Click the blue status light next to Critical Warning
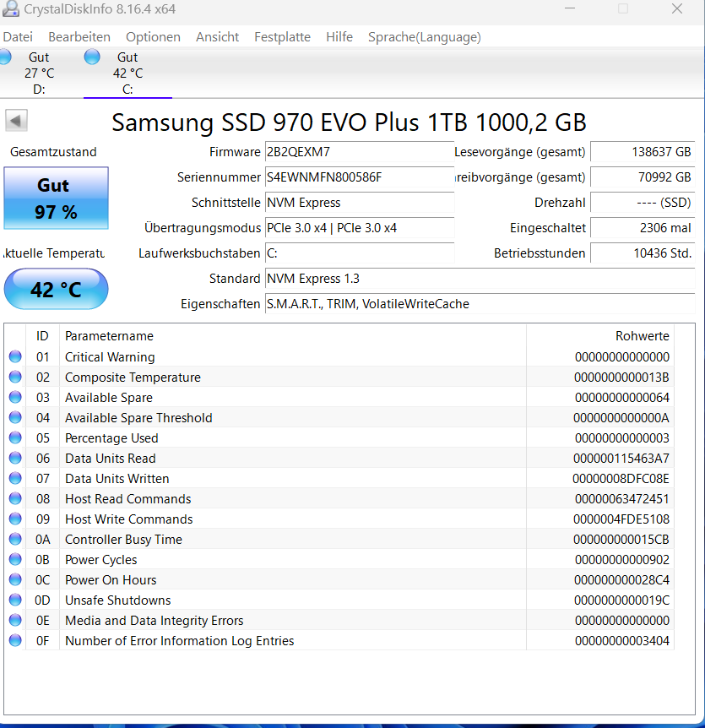Screen dimensions: 705x728 (x=14, y=356)
